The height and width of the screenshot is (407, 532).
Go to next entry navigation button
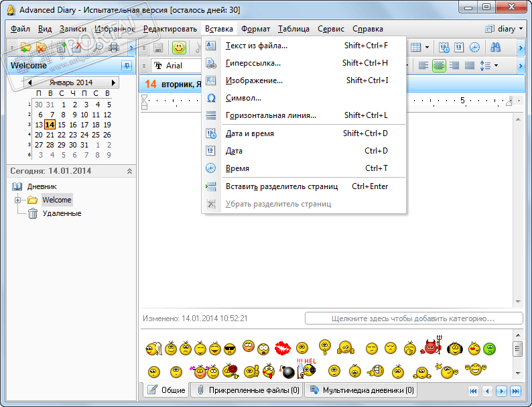coord(501,391)
